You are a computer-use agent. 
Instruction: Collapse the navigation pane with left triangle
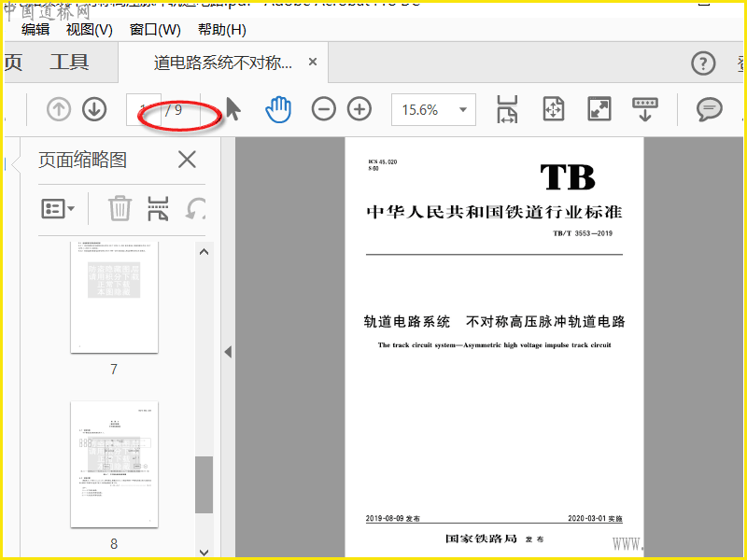click(228, 352)
